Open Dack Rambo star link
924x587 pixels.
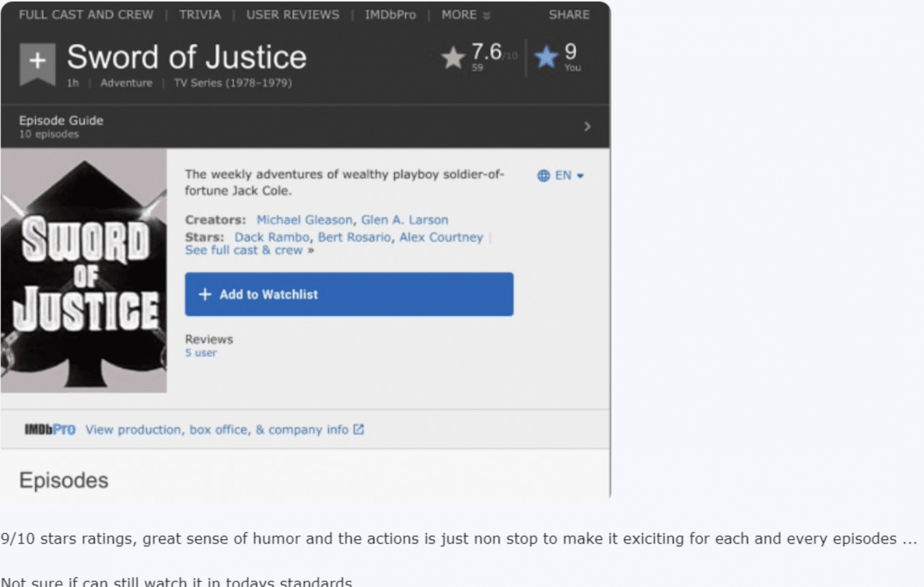pyautogui.click(x=272, y=237)
